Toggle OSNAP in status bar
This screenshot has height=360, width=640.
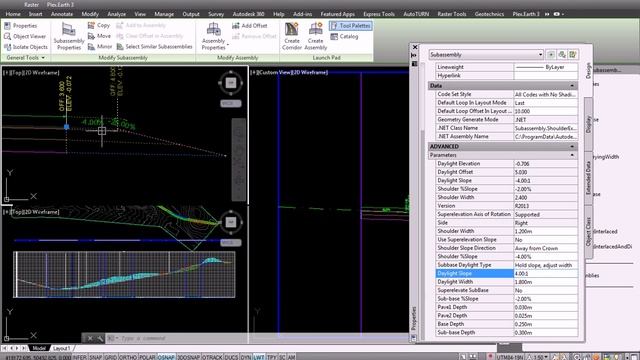pyautogui.click(x=166, y=357)
